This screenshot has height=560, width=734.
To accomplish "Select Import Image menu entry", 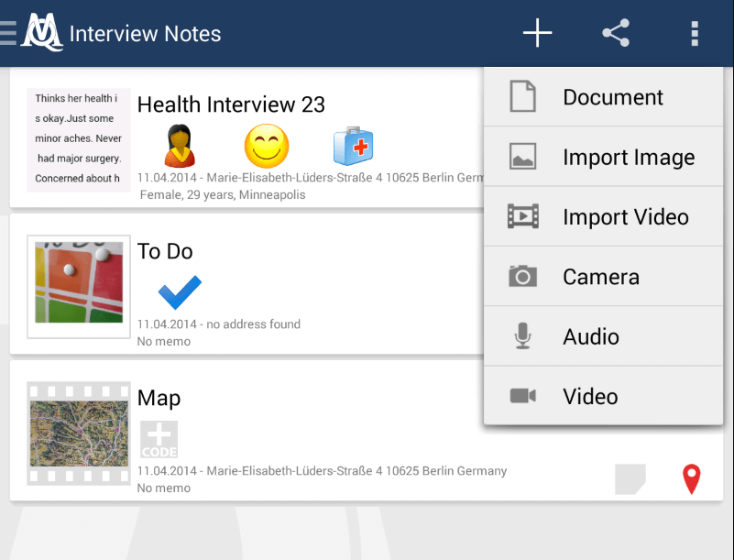I will (x=603, y=157).
